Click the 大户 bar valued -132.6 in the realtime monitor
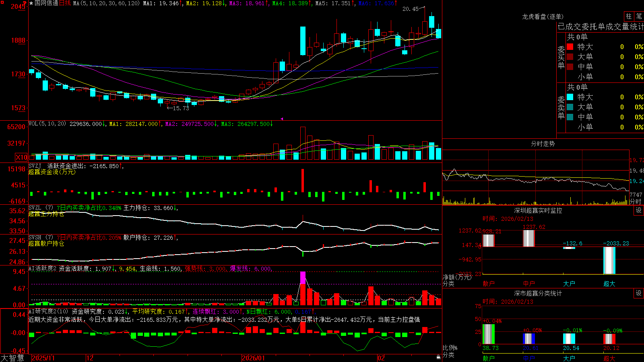 [x=569, y=248]
